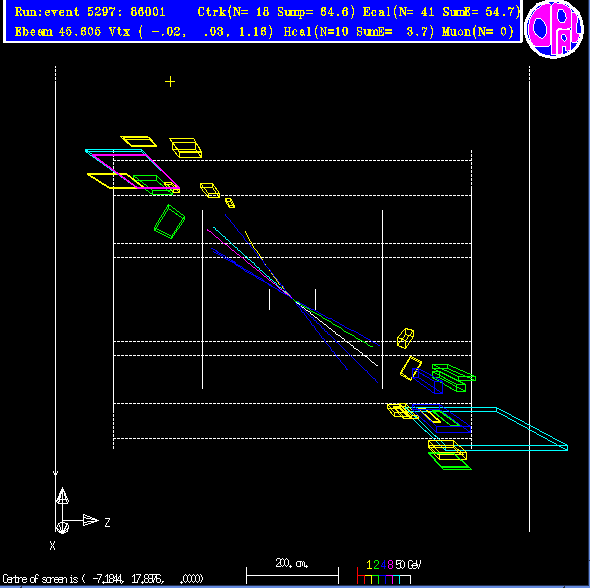590x588 pixels.
Task: Click the 50 GeV legend label
Action: coord(408,565)
